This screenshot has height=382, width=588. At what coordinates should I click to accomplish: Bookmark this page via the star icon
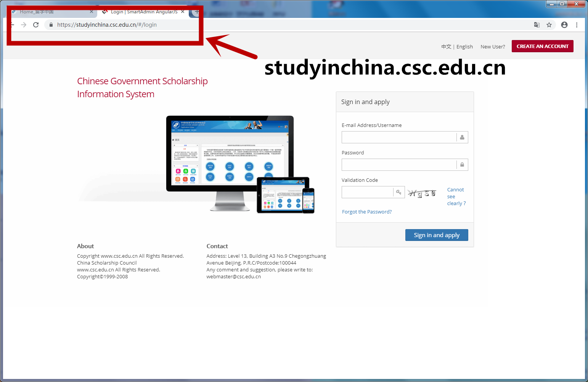coord(549,25)
